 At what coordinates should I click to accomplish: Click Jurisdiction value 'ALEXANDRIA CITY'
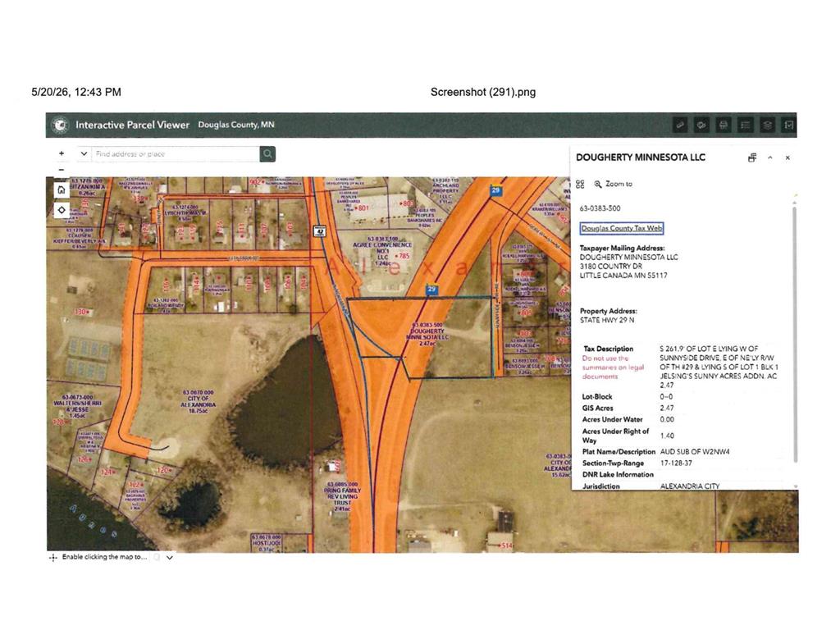[690, 486]
